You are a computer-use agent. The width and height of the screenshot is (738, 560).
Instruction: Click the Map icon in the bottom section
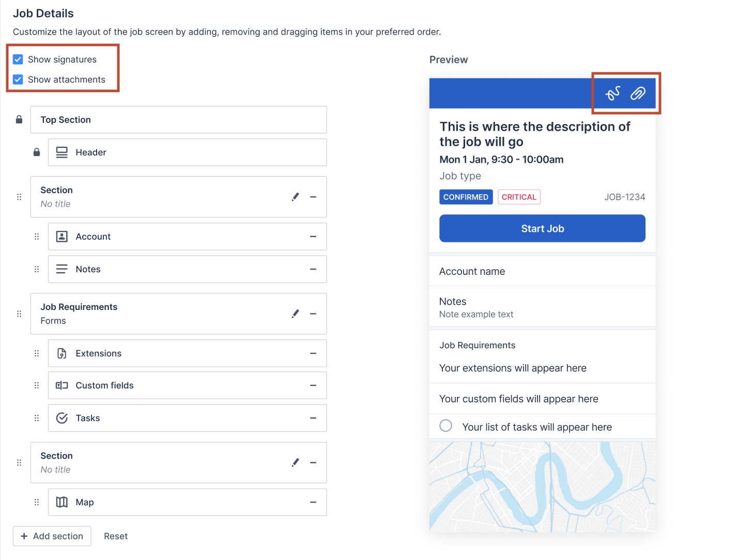[62, 502]
